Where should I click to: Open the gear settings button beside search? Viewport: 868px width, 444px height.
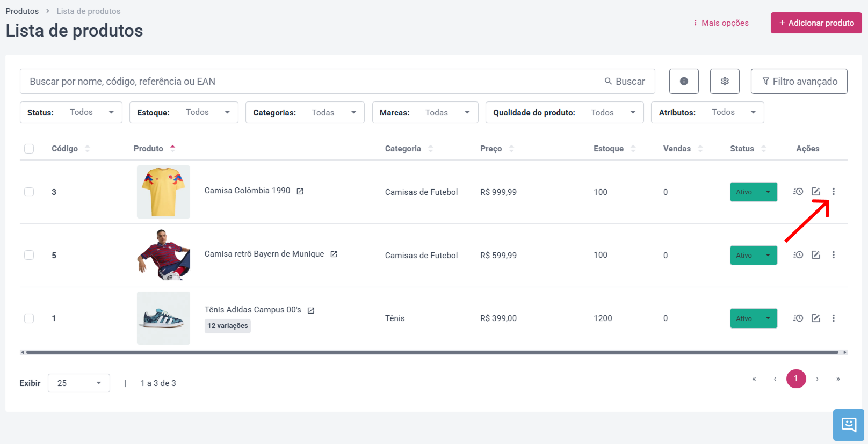(725, 81)
